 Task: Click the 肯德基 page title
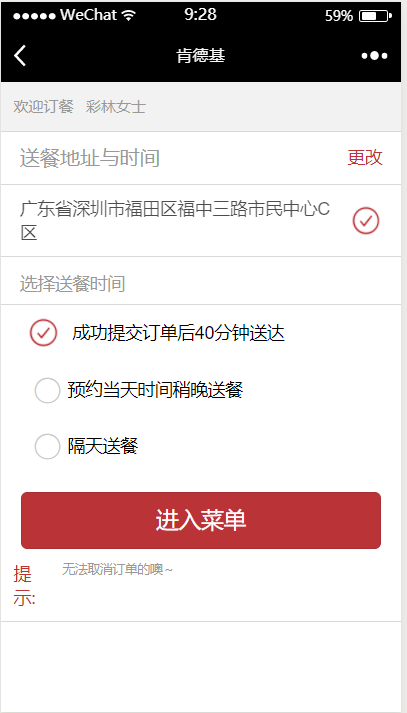pos(201,56)
